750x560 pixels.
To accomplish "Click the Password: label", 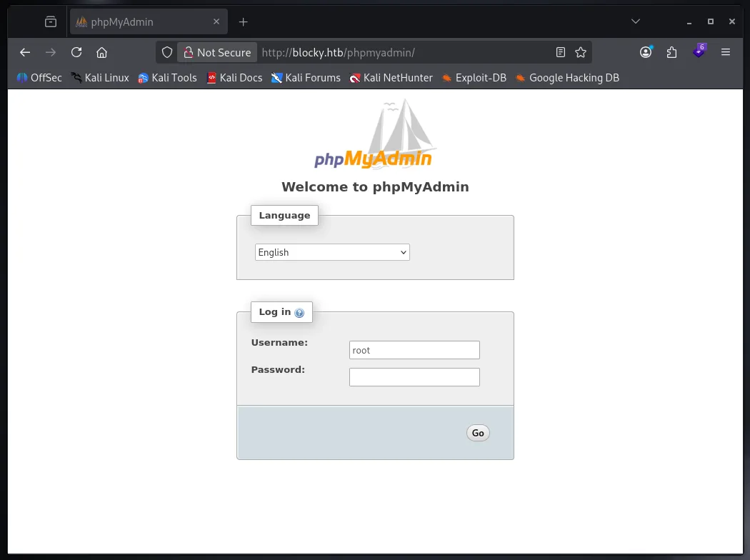I will [x=278, y=370].
